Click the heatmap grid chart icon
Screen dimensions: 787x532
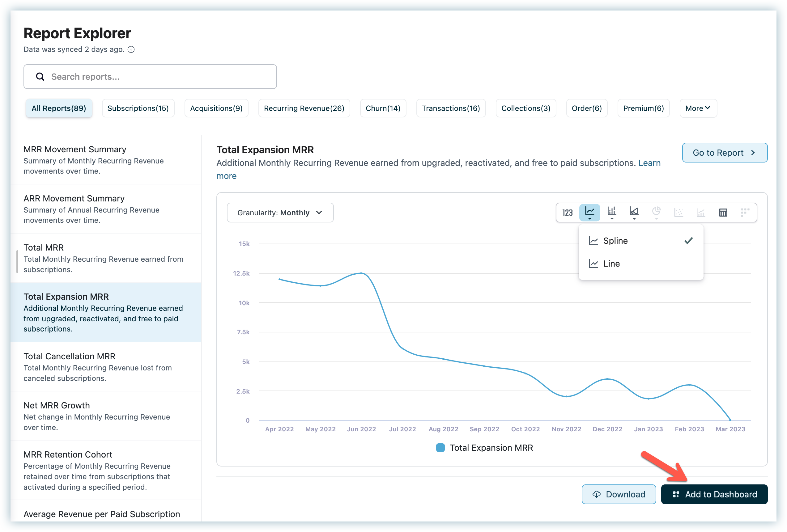(745, 213)
